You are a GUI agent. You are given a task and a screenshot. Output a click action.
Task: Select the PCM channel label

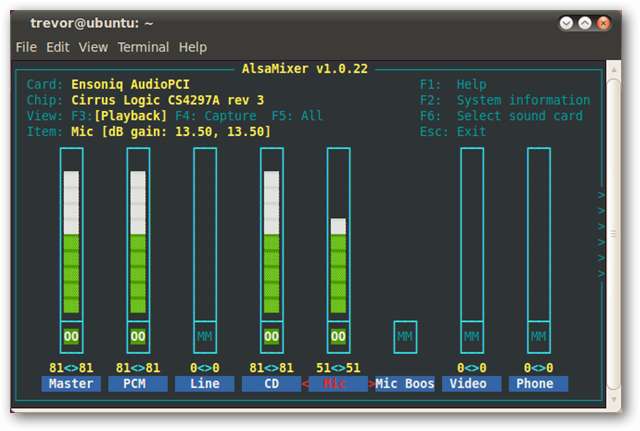coord(138,384)
